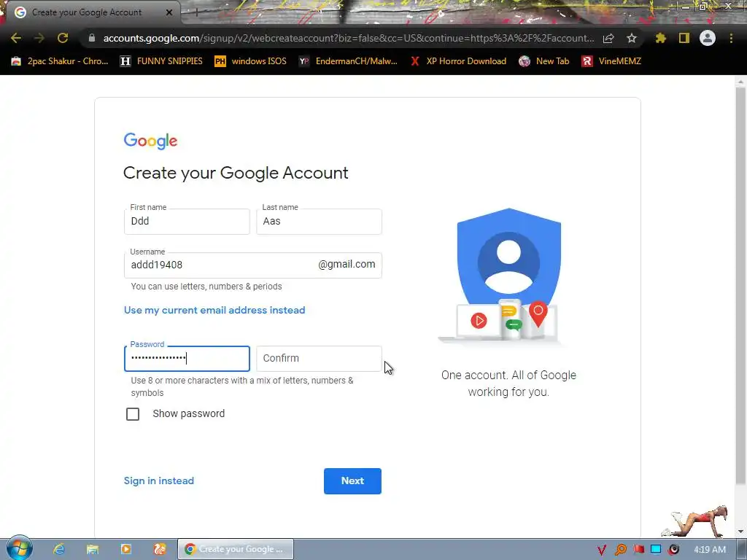Open the New Tab bookmark
The width and height of the screenshot is (747, 560).
(x=544, y=61)
